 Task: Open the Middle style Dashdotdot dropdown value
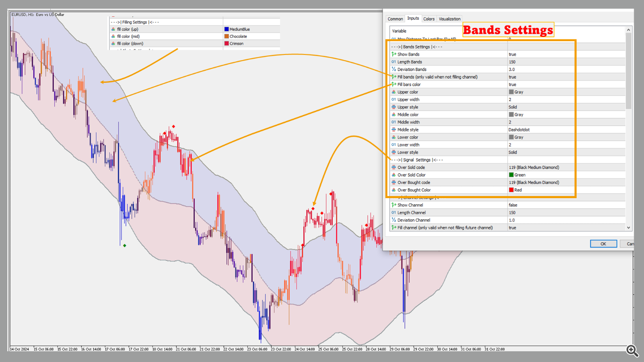519,130
